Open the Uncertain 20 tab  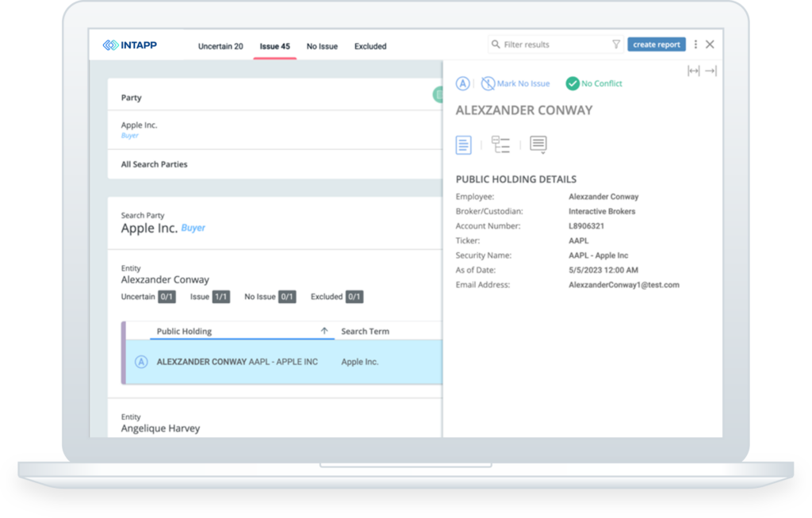point(220,46)
